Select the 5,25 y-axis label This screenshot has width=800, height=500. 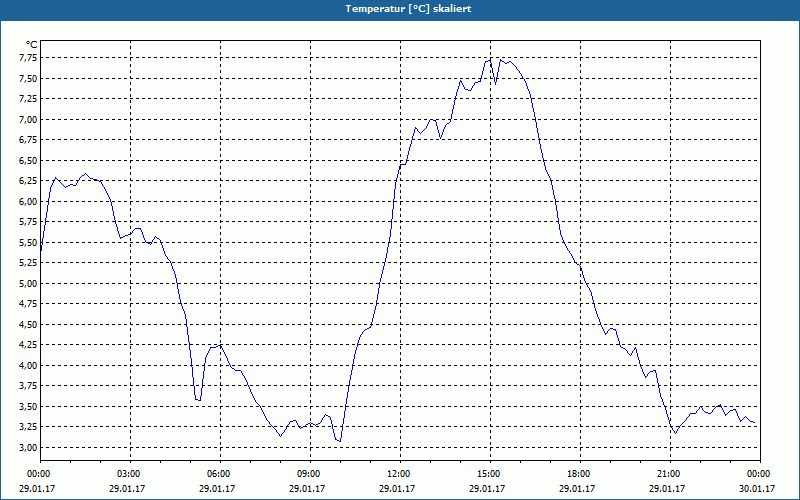(x=29, y=263)
